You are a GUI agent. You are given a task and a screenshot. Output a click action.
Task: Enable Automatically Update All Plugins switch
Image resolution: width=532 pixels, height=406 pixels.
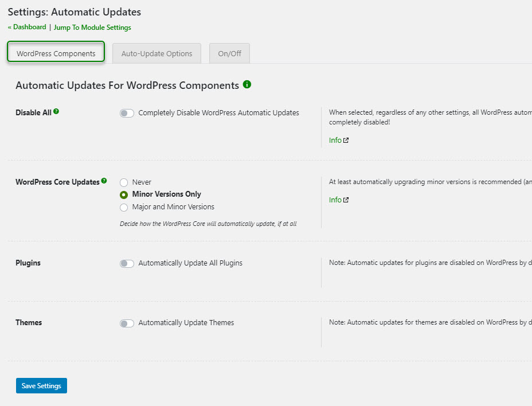pos(127,263)
